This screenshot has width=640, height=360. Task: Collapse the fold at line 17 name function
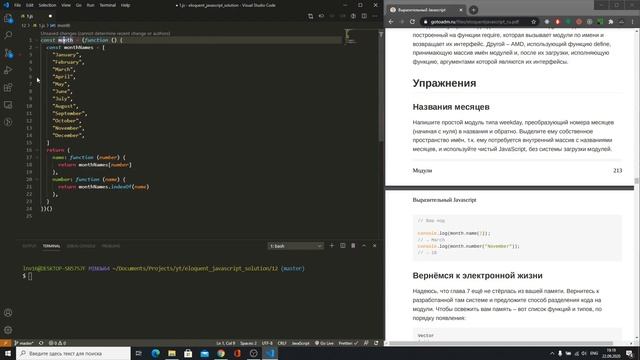point(37,157)
